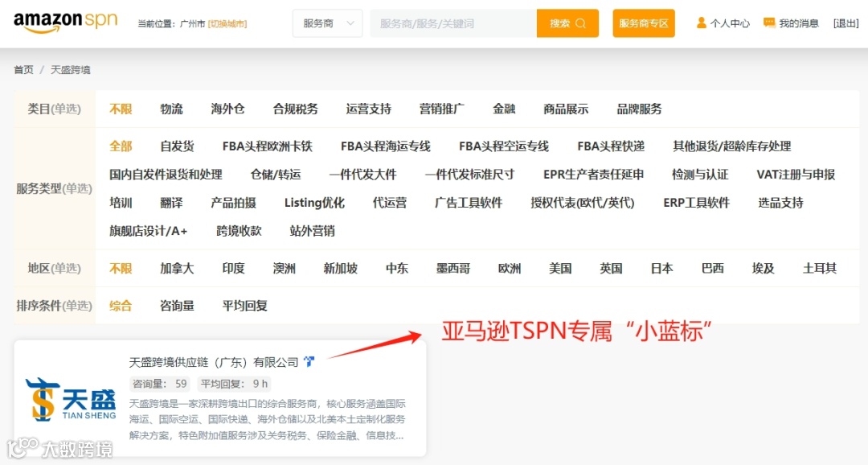Select the 合规税务 category

tap(296, 109)
